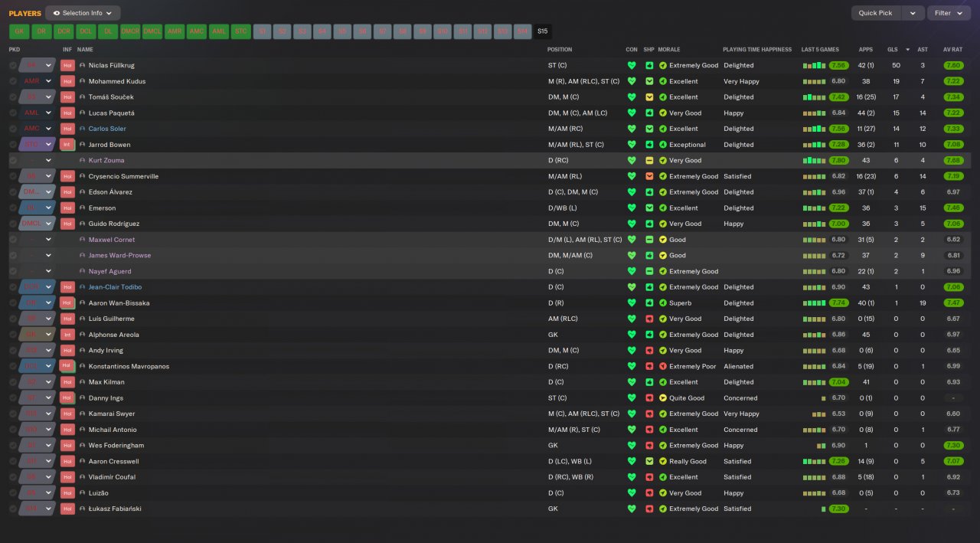Image resolution: width=980 pixels, height=543 pixels.
Task: Toggle the picked checkmark for Łukasz Fabiański
Action: click(x=13, y=509)
